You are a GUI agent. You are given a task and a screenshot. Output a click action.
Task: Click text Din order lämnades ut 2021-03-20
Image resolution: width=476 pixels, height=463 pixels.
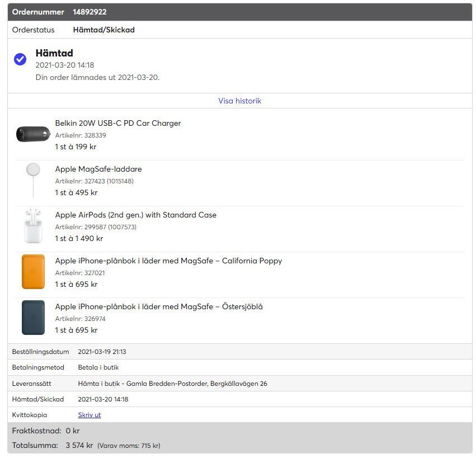pos(97,77)
